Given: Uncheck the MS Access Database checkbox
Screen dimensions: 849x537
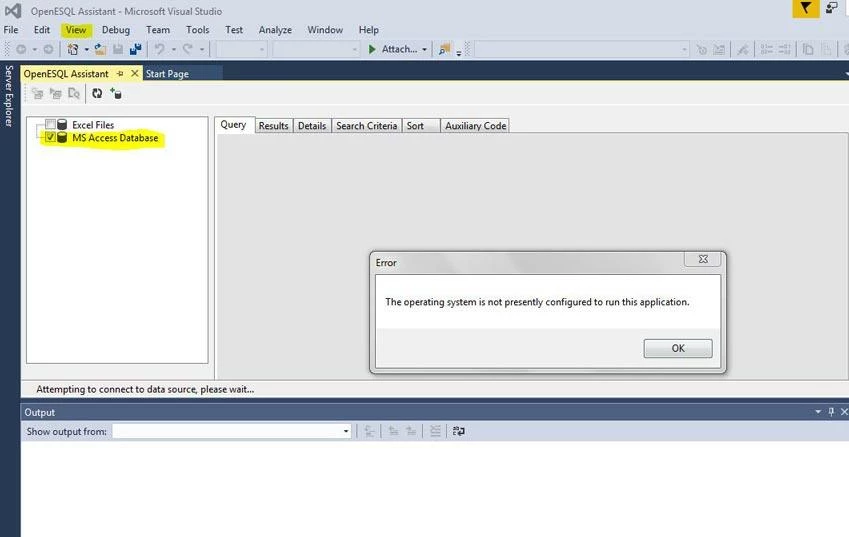Looking at the screenshot, I should (x=50, y=137).
